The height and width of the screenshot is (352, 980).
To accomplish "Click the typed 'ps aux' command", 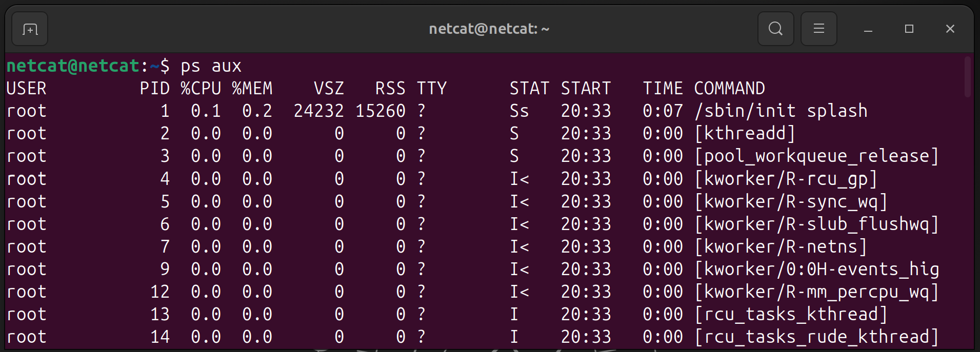I will click(x=211, y=66).
